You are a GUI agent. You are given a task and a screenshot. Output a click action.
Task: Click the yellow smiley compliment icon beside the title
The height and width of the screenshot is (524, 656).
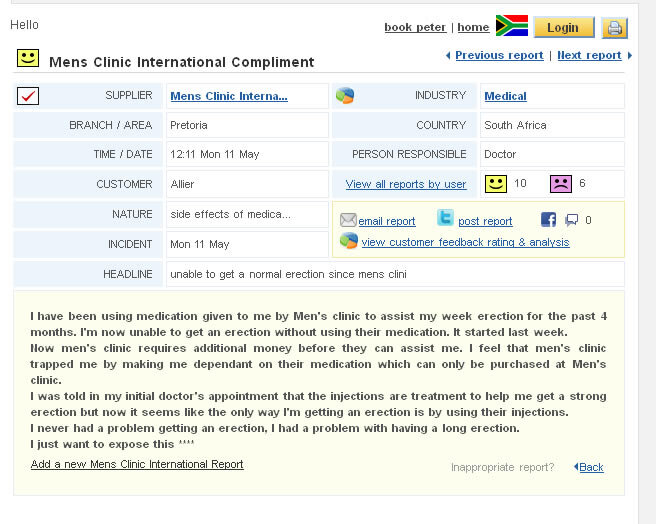click(28, 58)
